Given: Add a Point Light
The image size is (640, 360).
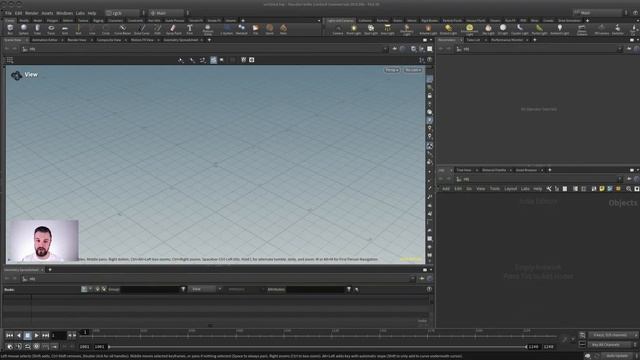Looking at the screenshot, I should [353, 29].
